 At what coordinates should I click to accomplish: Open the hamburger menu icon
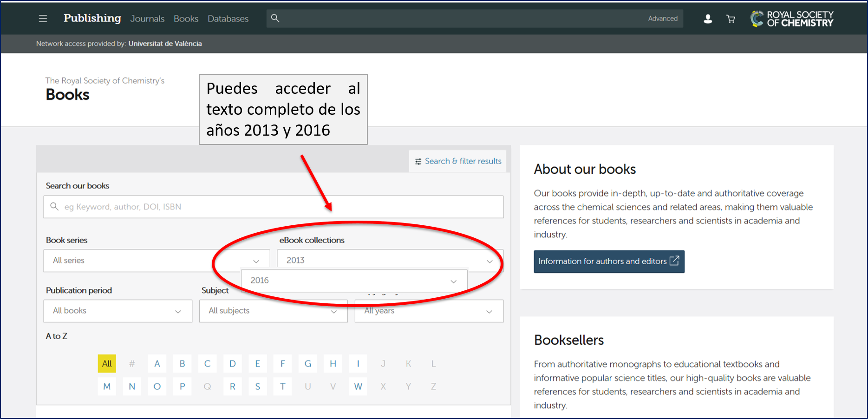(43, 19)
